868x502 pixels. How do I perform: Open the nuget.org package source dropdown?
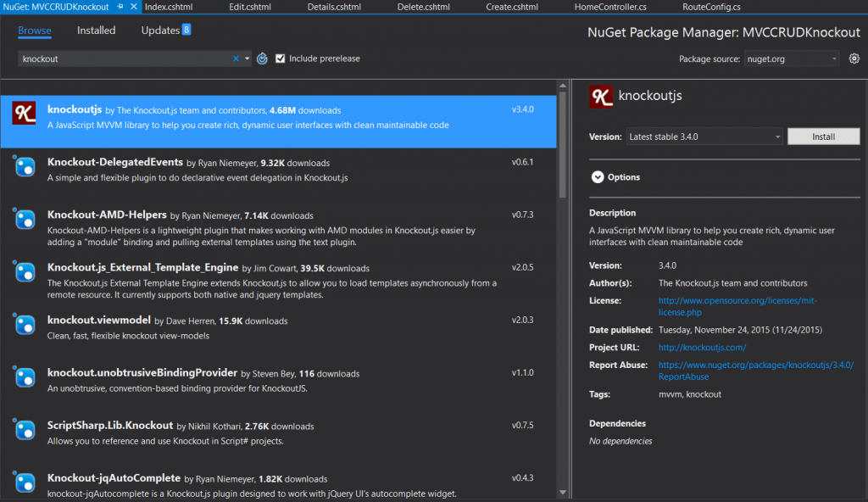click(x=792, y=59)
